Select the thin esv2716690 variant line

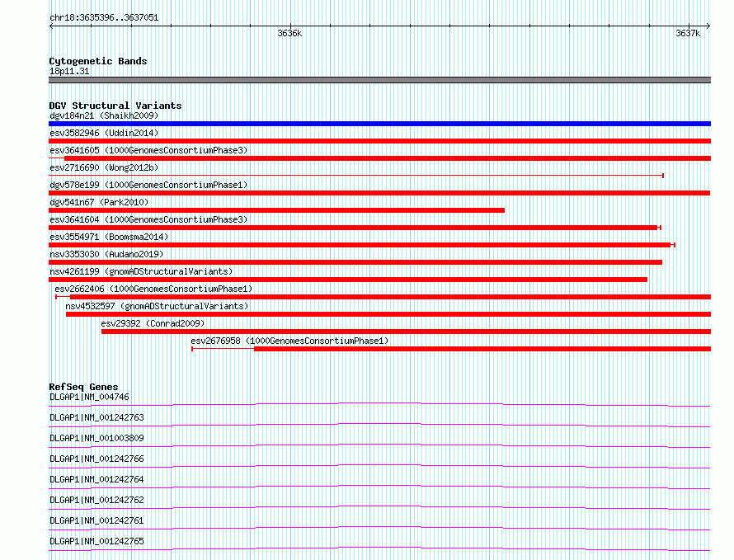pyautogui.click(x=356, y=176)
